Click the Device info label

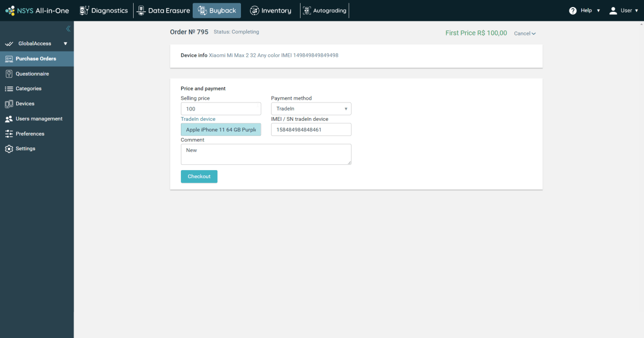194,56
